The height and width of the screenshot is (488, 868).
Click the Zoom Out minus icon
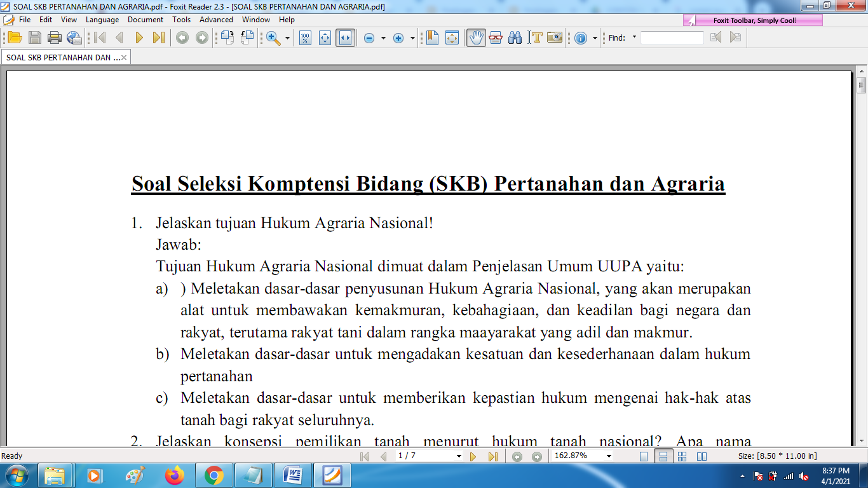369,38
